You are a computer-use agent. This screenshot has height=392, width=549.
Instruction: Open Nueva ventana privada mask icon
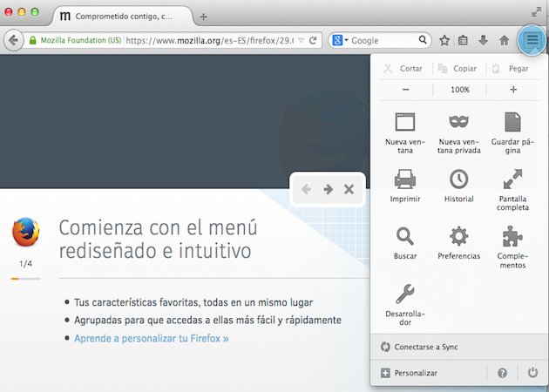(458, 132)
